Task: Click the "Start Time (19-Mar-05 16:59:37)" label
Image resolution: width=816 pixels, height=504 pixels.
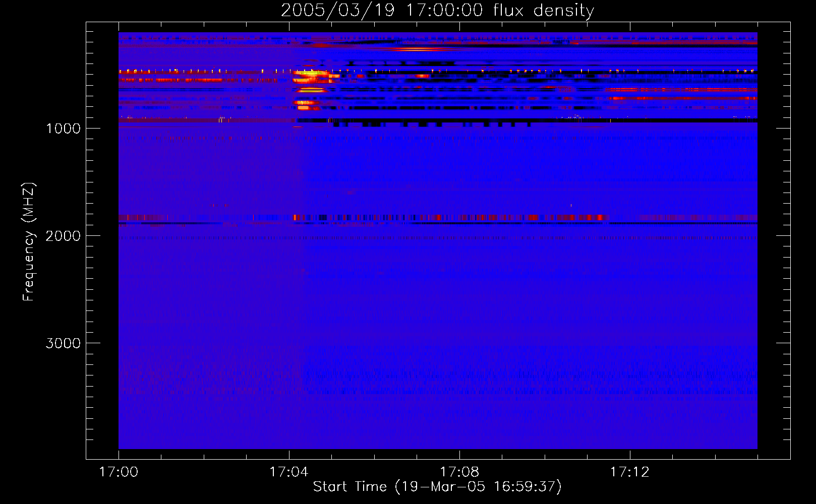Action: [437, 486]
